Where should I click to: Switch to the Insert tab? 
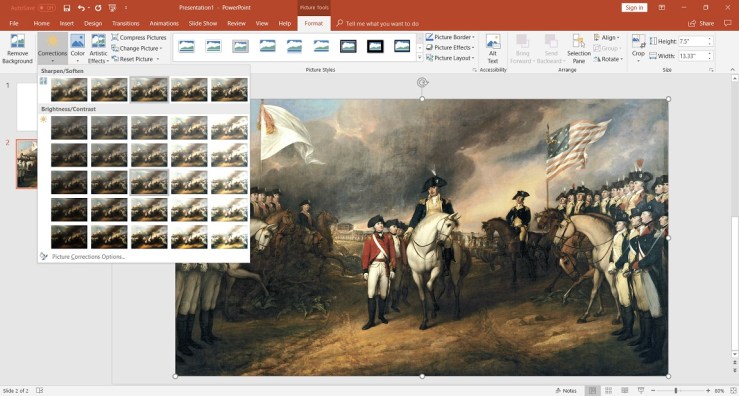tap(66, 23)
